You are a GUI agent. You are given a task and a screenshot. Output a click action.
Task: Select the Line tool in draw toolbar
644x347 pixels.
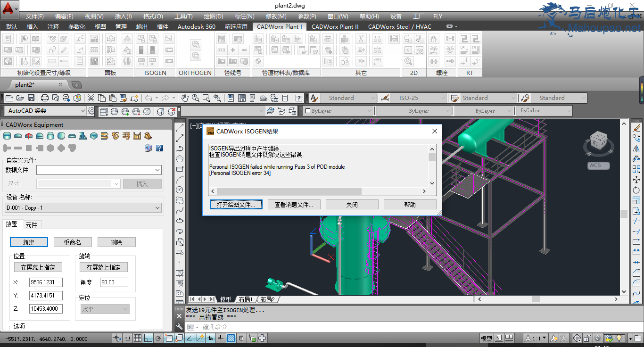click(179, 128)
